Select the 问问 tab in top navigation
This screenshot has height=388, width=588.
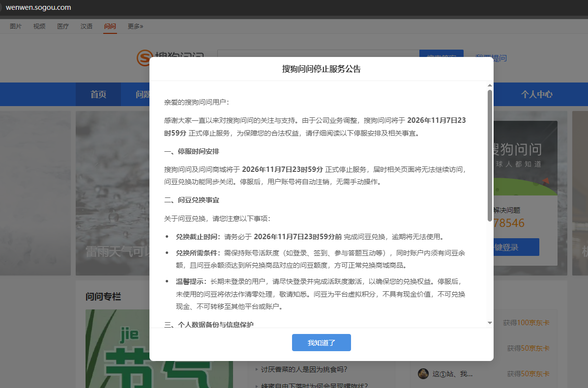(110, 26)
